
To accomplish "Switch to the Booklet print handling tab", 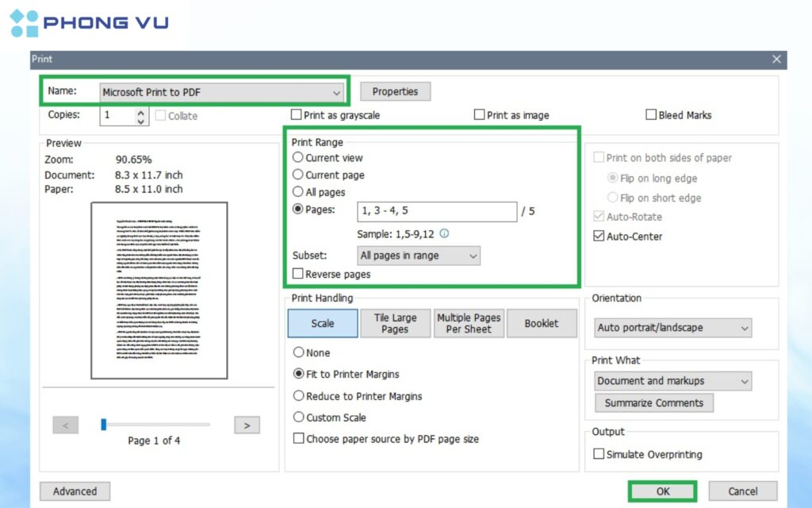I will (541, 324).
